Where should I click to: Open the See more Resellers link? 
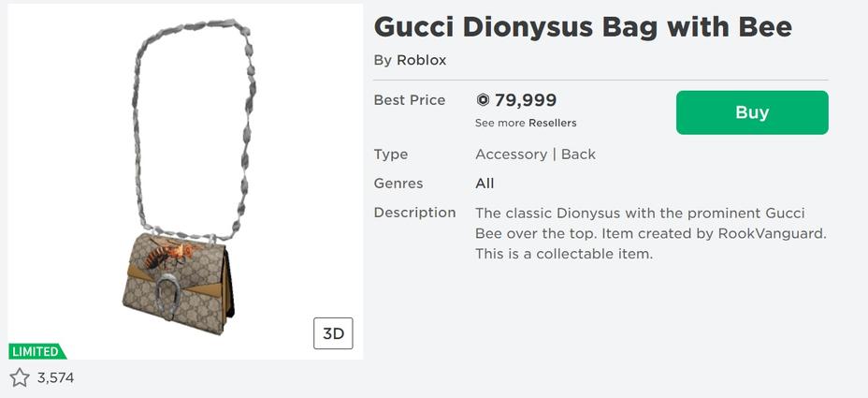526,123
